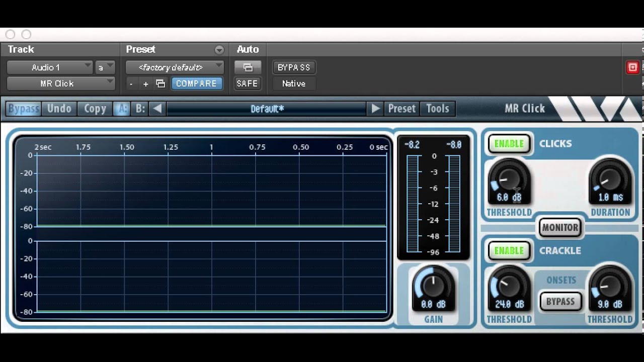This screenshot has height=362, width=644.
Task: Open the Preset menu in plugin toolbar
Action: [401, 109]
